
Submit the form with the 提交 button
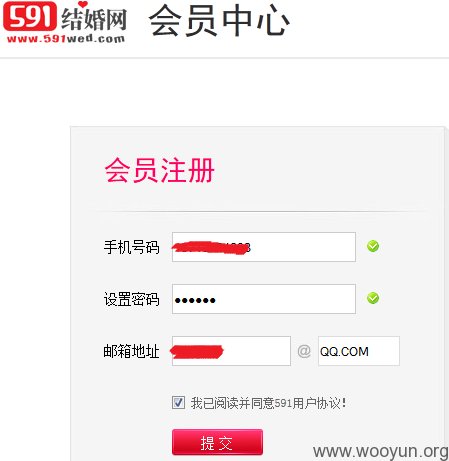[x=217, y=442]
